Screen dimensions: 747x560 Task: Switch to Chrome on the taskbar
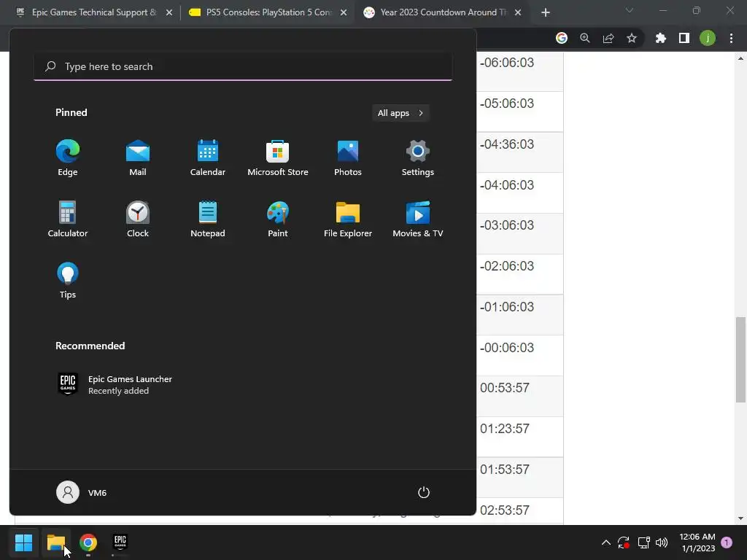tap(88, 542)
